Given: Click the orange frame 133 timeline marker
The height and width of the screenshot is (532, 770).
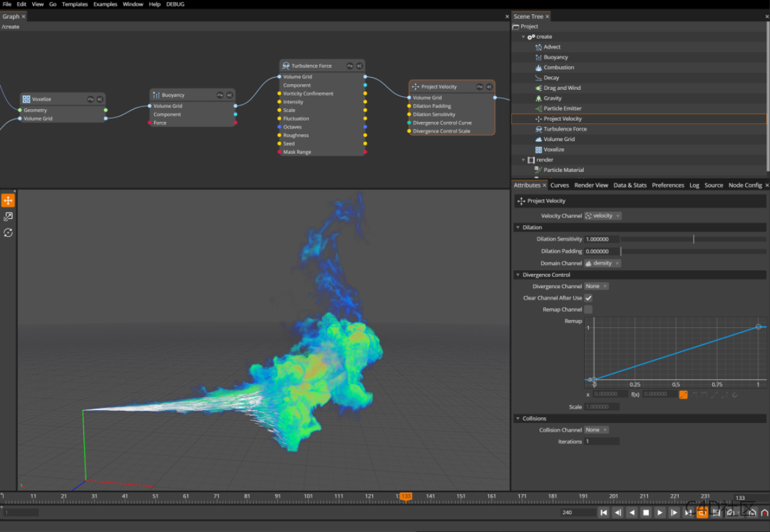Looking at the screenshot, I should (405, 496).
